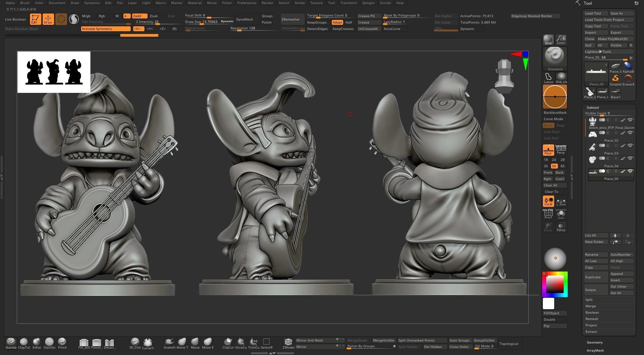Hide Piece_02 subtool with eye icon
The height and width of the screenshot is (355, 644).
pos(631,133)
